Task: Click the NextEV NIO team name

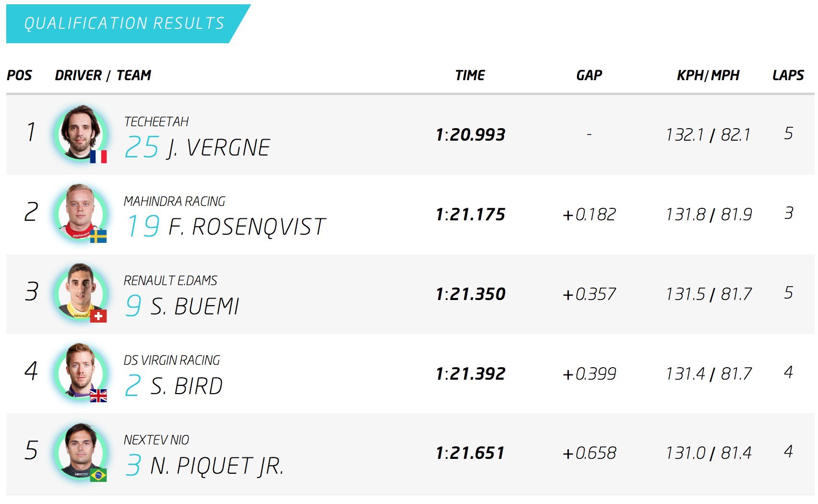Action: pos(156,440)
